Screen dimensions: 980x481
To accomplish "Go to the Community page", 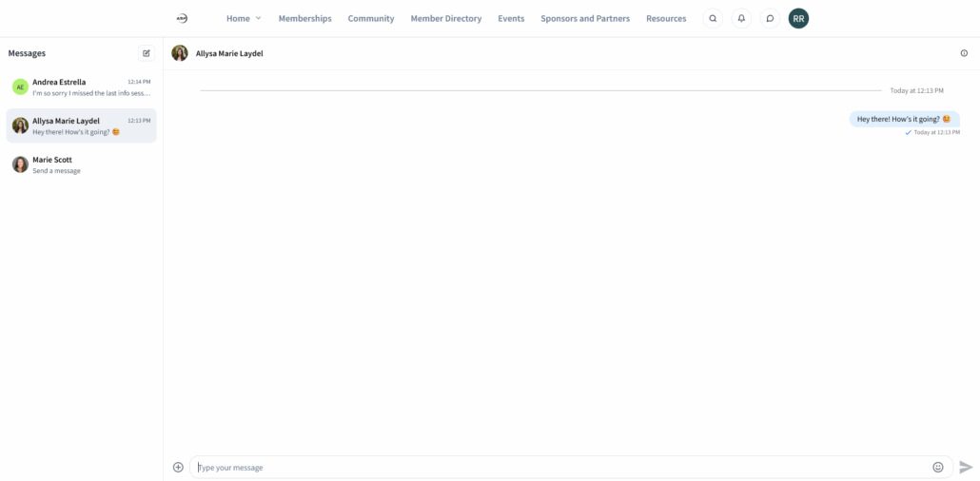I will (371, 18).
